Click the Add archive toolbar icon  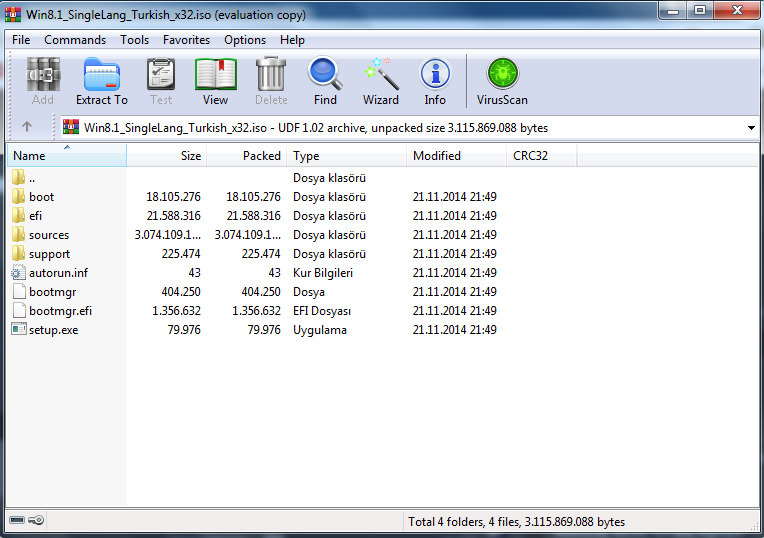43,74
